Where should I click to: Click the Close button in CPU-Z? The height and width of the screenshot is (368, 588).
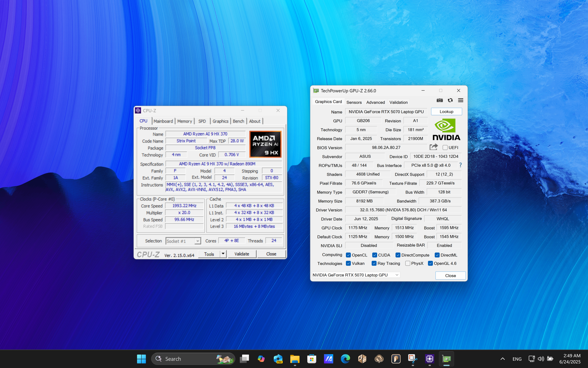pos(271,254)
